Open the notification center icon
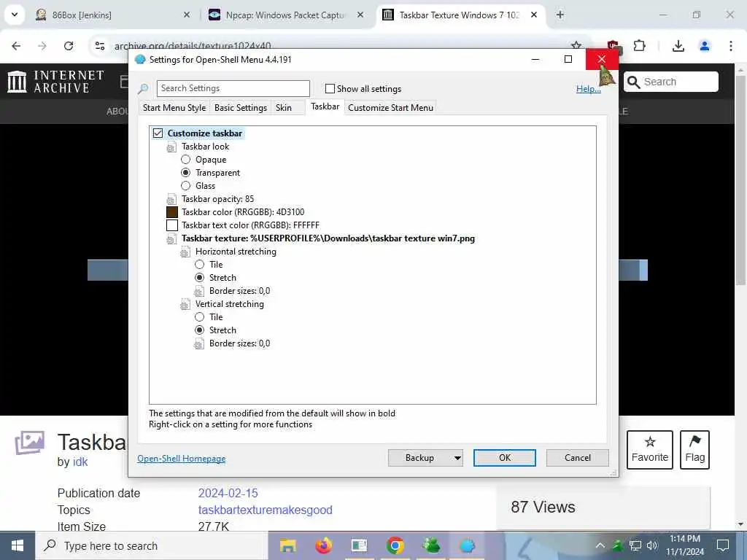 (x=723, y=545)
